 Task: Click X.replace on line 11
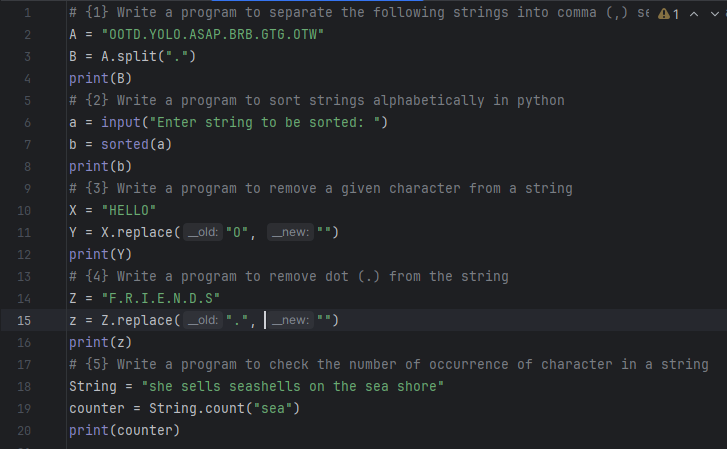click(x=137, y=232)
